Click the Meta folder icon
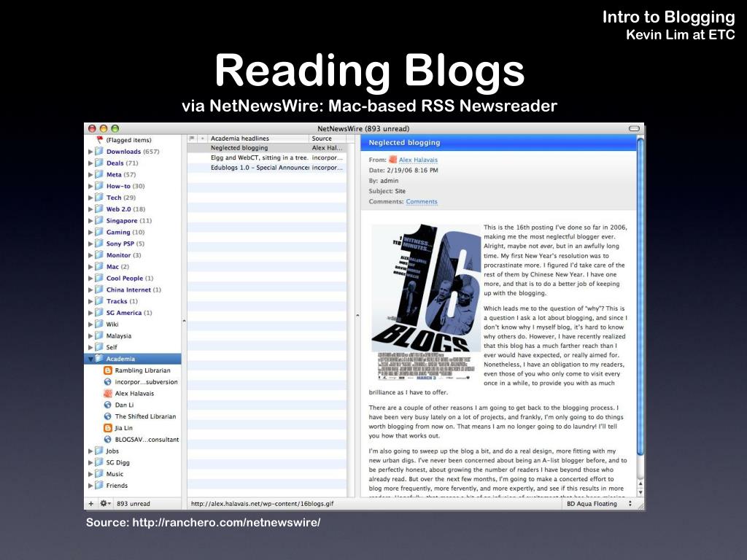The image size is (747, 560). pyautogui.click(x=99, y=174)
